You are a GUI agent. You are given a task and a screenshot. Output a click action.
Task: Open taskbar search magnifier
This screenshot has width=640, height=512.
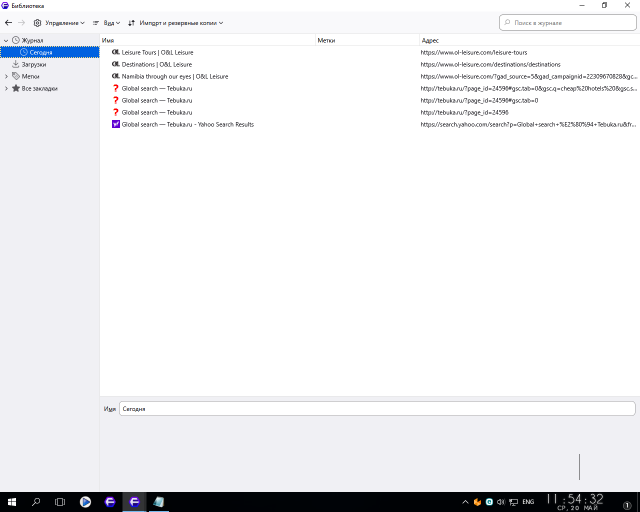pyautogui.click(x=36, y=502)
